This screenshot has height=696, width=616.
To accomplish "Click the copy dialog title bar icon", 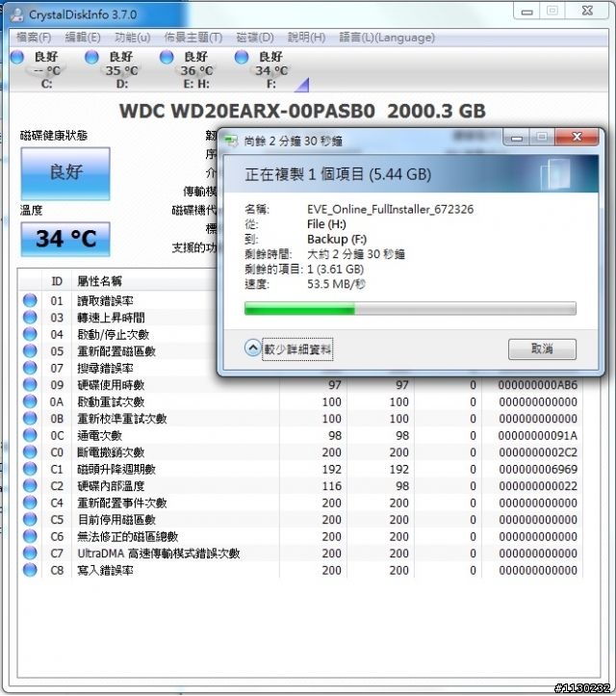I will (231, 142).
